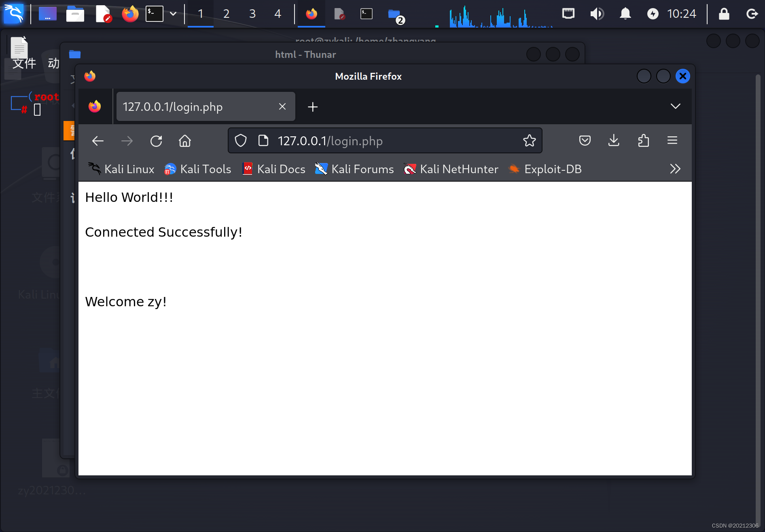Select the terminal window in taskbar
Viewport: 765px width, 532px height.
coord(367,14)
